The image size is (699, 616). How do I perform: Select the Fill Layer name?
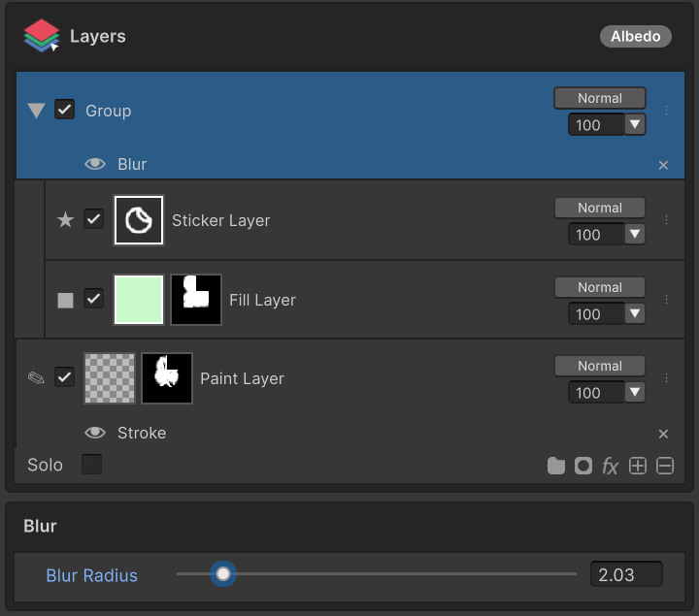pos(262,300)
